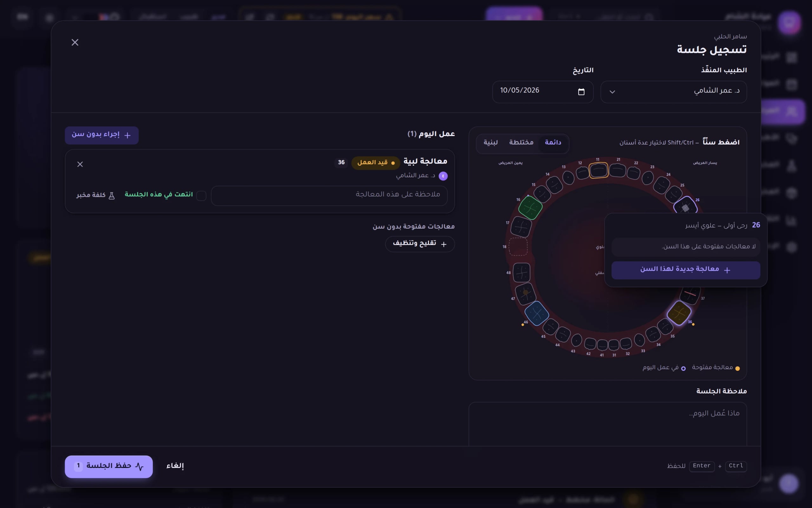Select tooth 14 on the dental chart
Viewport: 812px width, 508px height.
click(x=554, y=185)
